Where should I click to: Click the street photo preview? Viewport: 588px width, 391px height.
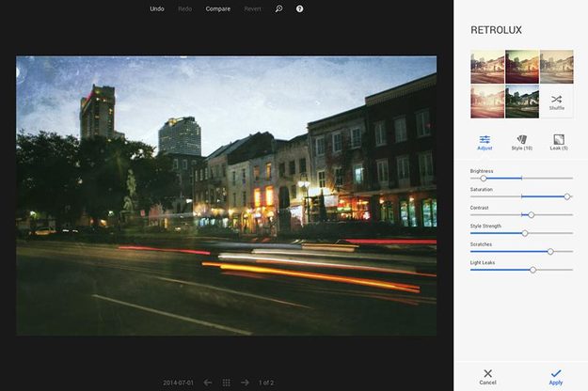(x=226, y=195)
